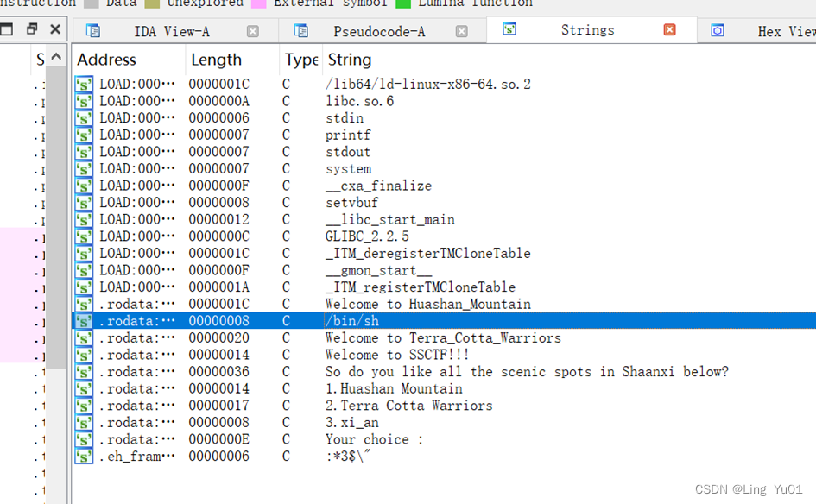Screen dimensions: 816x504
Task: Click the string icon for _ITM_registerTMCloneTable row
Action: [x=84, y=287]
